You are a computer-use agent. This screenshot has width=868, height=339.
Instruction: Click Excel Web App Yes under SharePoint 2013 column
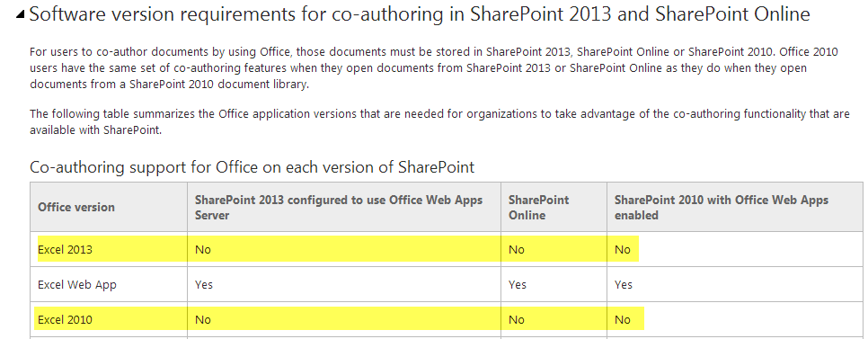[x=204, y=285]
